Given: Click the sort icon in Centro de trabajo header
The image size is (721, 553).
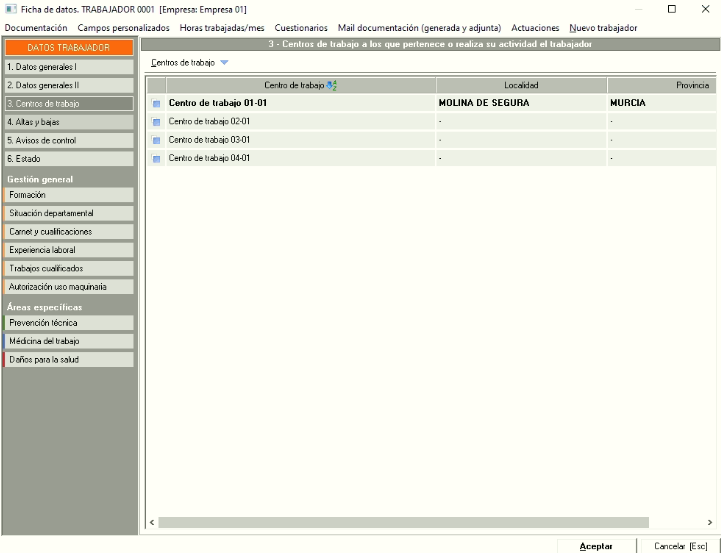Looking at the screenshot, I should click(x=332, y=86).
